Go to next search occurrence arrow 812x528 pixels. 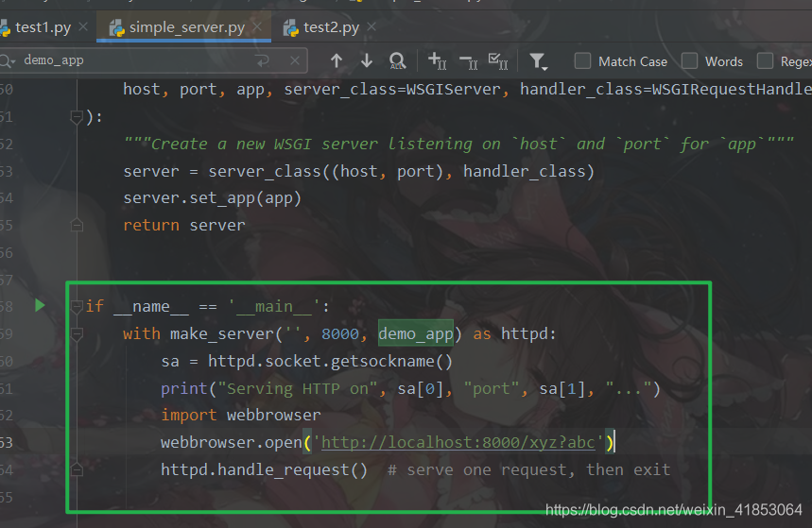367,61
